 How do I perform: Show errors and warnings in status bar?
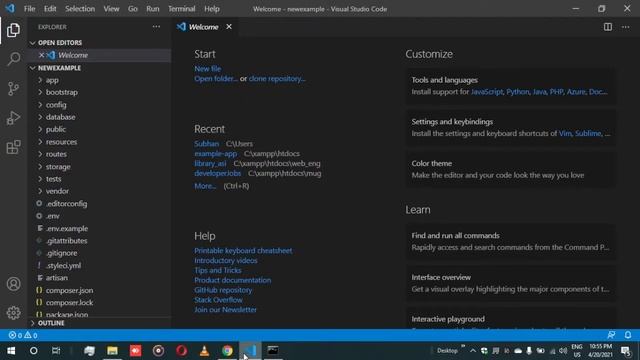(23, 335)
